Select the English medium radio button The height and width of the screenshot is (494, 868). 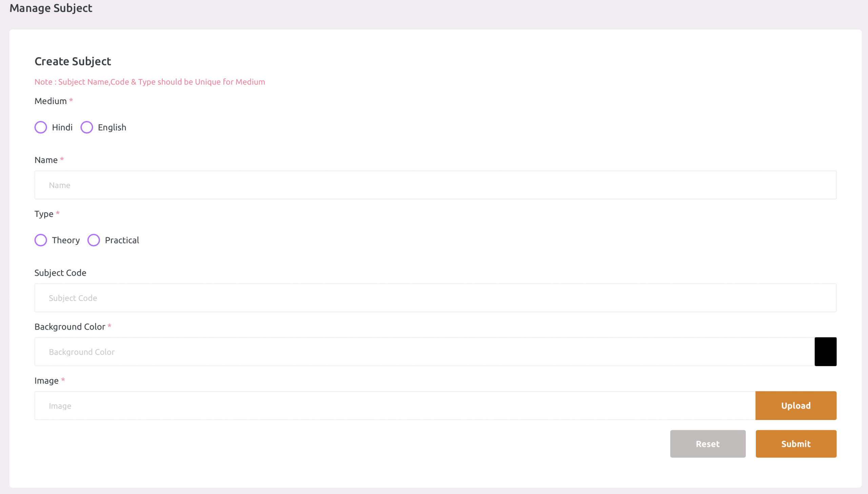click(87, 127)
